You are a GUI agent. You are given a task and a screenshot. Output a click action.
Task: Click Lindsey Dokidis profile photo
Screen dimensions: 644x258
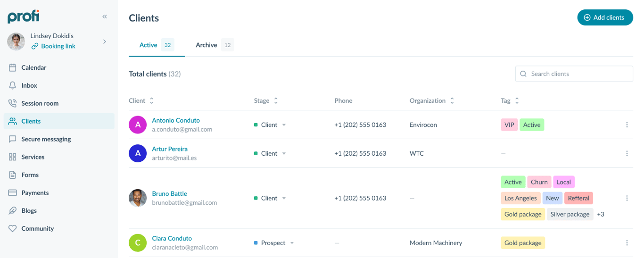pos(16,42)
